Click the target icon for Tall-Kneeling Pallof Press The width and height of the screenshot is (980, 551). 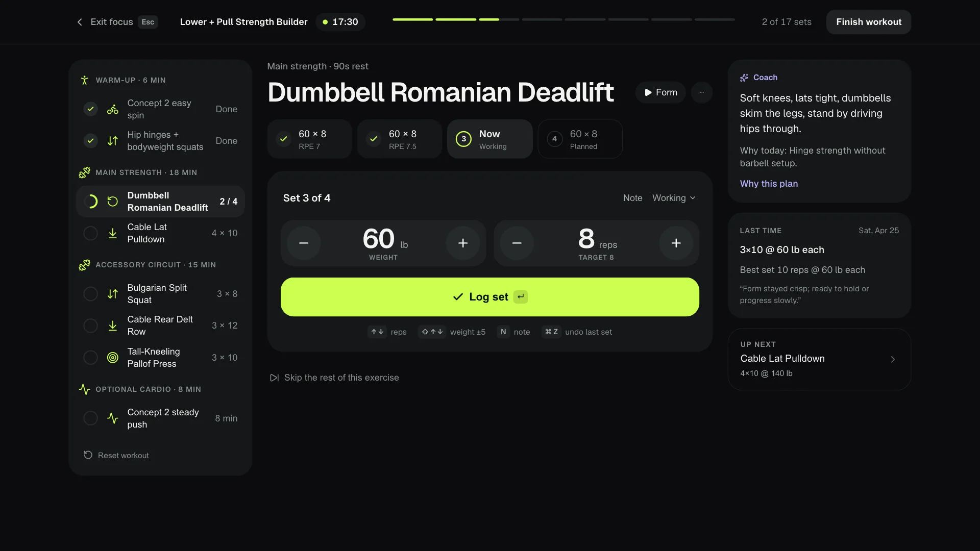113,358
